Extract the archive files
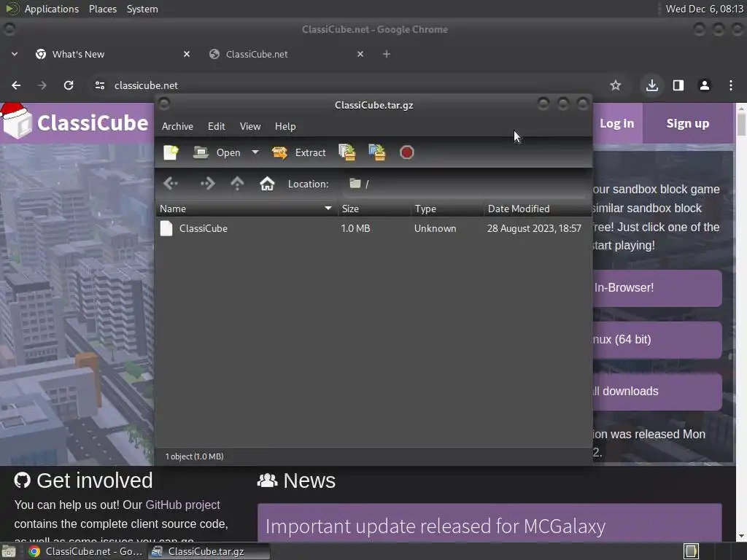The height and width of the screenshot is (560, 747). (x=298, y=152)
